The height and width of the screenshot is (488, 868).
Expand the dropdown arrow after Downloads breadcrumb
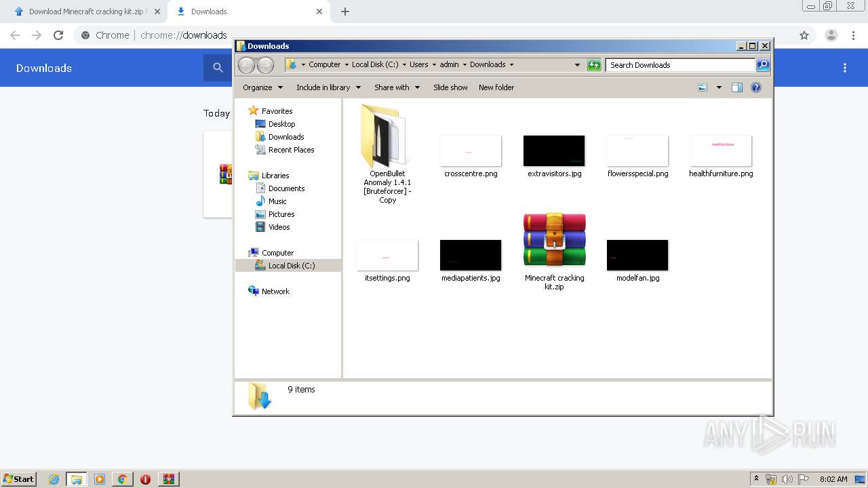pyautogui.click(x=511, y=65)
